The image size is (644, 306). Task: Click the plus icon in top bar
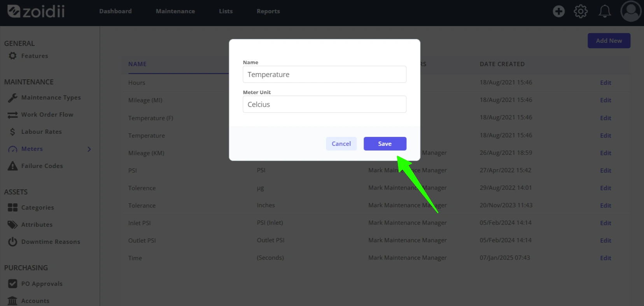tap(558, 11)
